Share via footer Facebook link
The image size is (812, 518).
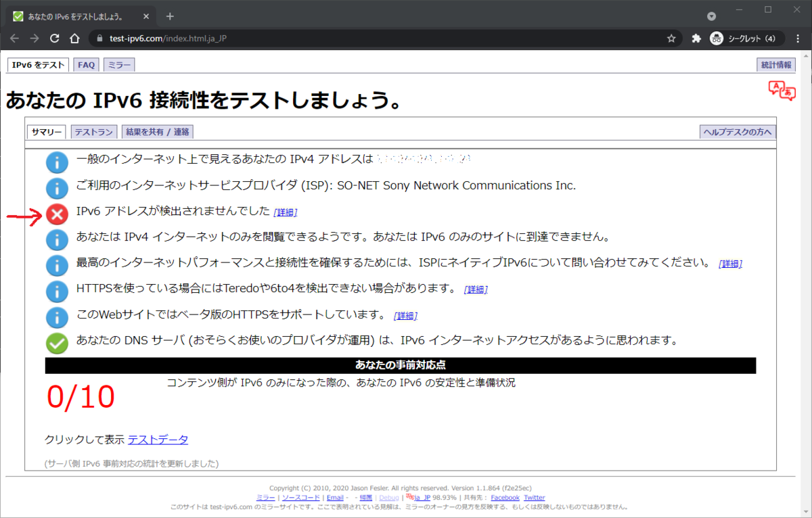click(505, 498)
